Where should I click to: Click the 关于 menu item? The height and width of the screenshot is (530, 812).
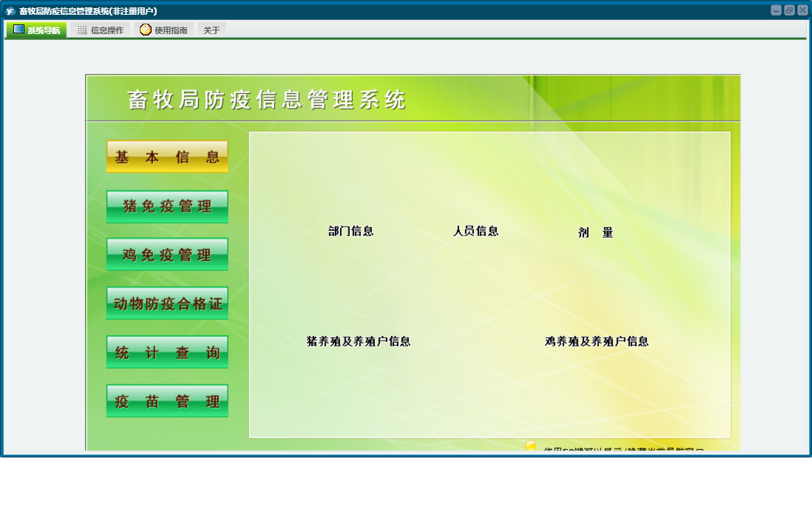(x=212, y=30)
